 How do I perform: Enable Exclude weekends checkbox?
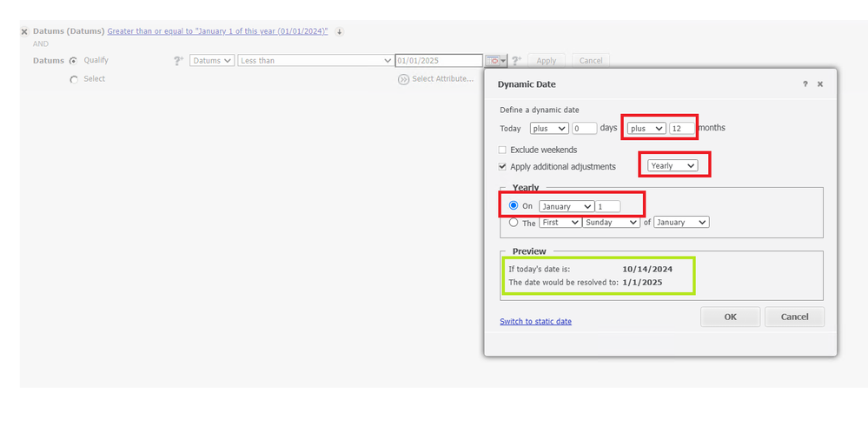tap(502, 150)
